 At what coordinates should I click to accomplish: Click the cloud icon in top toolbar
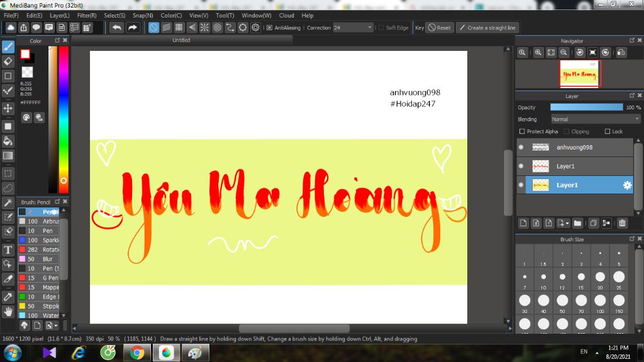(x=11, y=28)
